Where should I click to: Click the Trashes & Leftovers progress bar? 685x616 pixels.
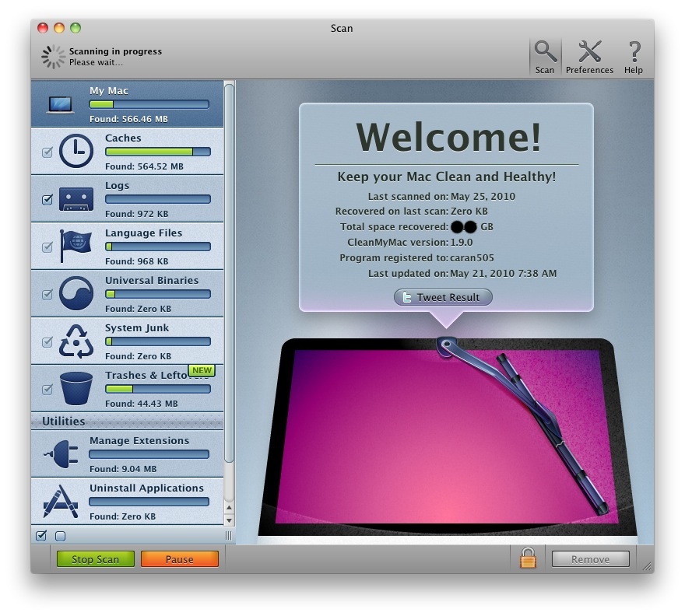coord(158,389)
